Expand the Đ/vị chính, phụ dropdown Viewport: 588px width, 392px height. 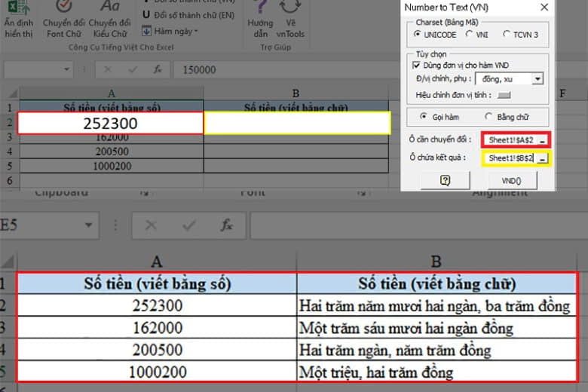537,78
